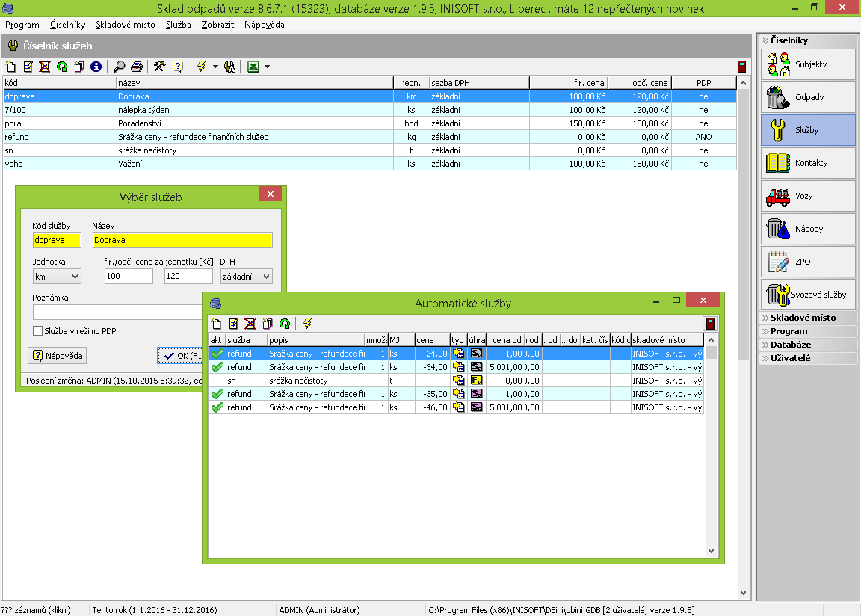Open the Zobrazit menu
The image size is (861, 616).
[217, 25]
